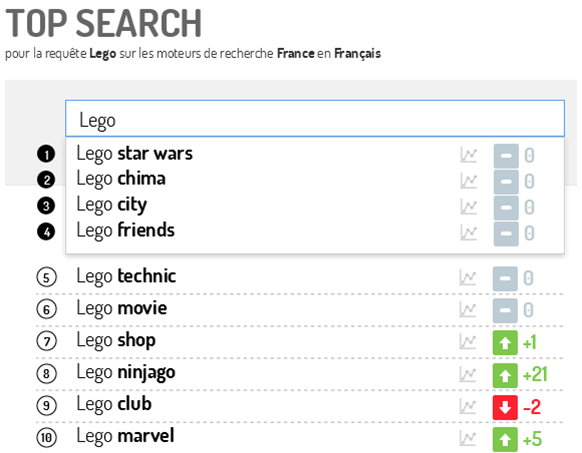Open the Lego marvel result

click(x=125, y=436)
